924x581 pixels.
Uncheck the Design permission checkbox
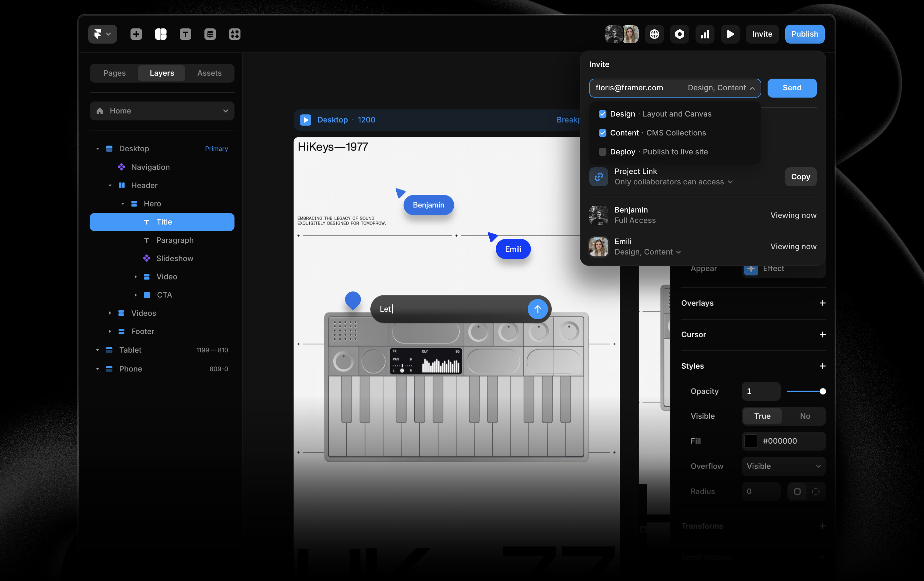coord(602,114)
